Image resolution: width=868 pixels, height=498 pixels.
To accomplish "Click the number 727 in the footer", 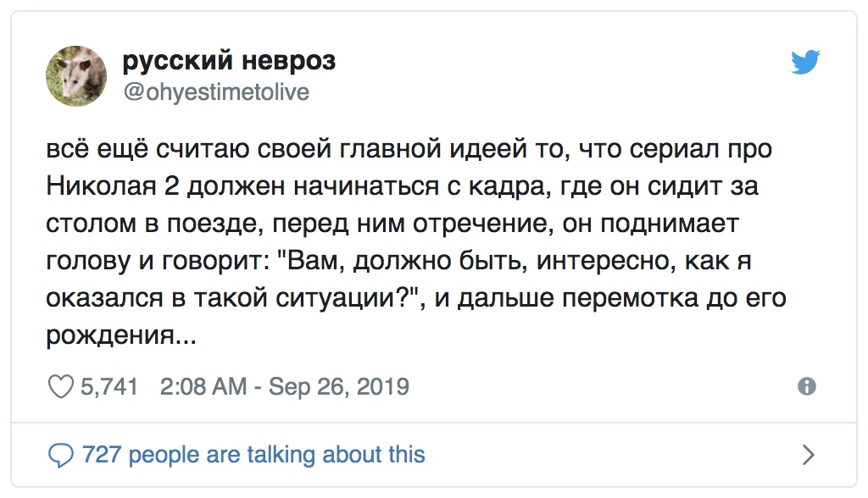I will (102, 455).
